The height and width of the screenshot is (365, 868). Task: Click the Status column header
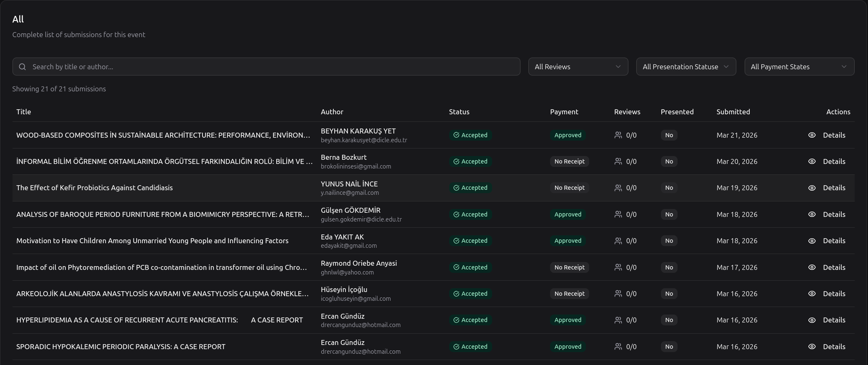tap(459, 112)
